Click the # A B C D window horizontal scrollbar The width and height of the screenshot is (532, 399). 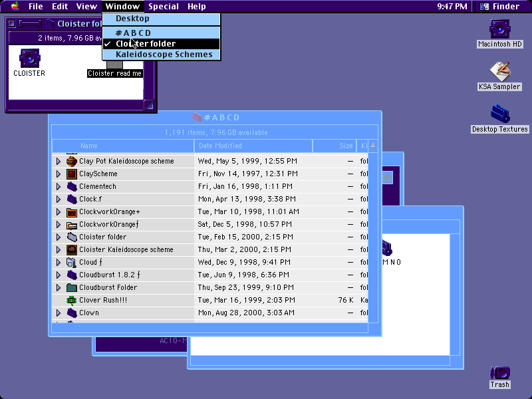(209, 328)
